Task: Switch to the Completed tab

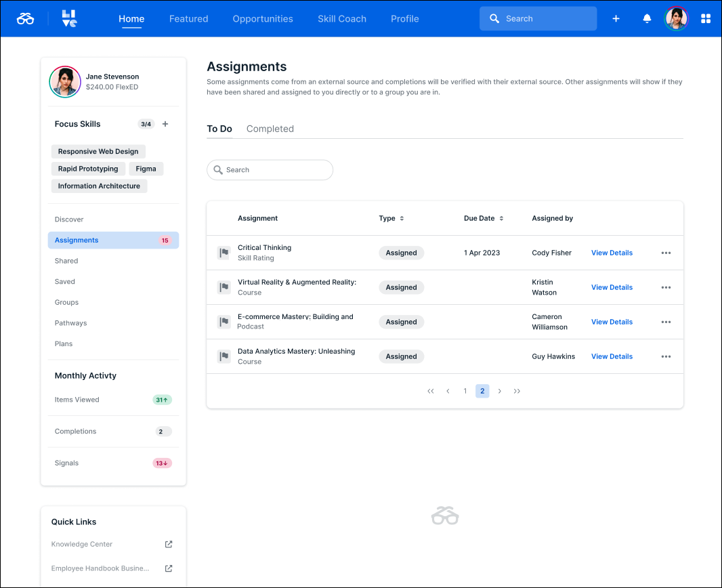Action: 270,129
